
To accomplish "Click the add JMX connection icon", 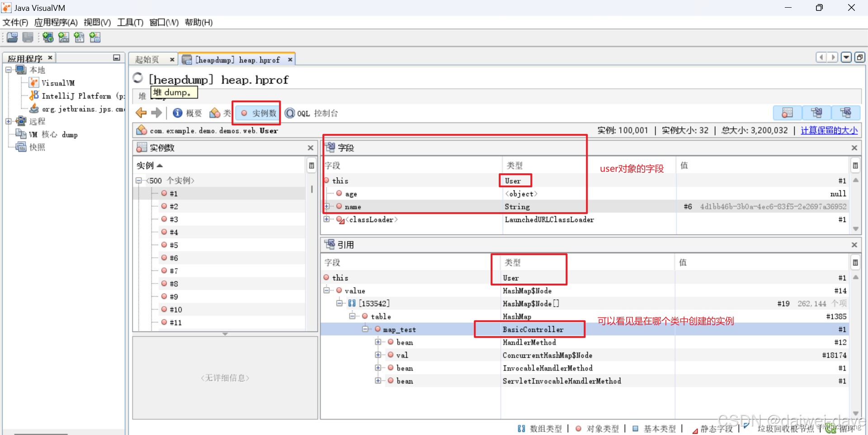I will pyautogui.click(x=64, y=38).
